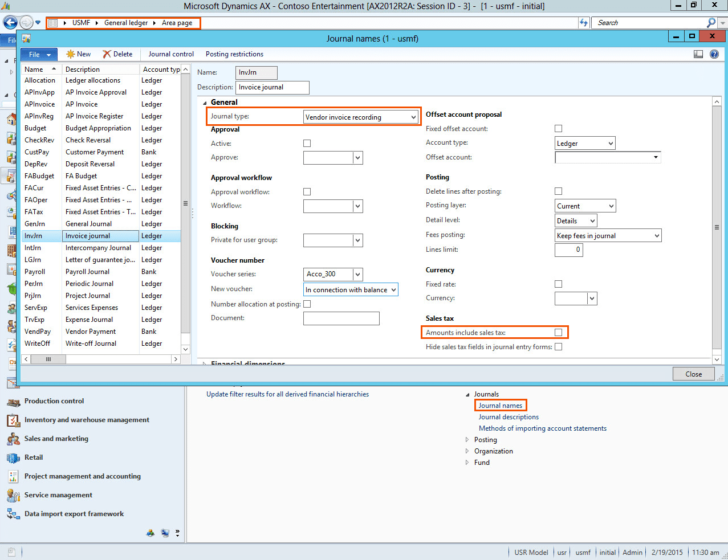Click the New record icon in toolbar
Viewport: 728px width, 560px height.
point(71,54)
